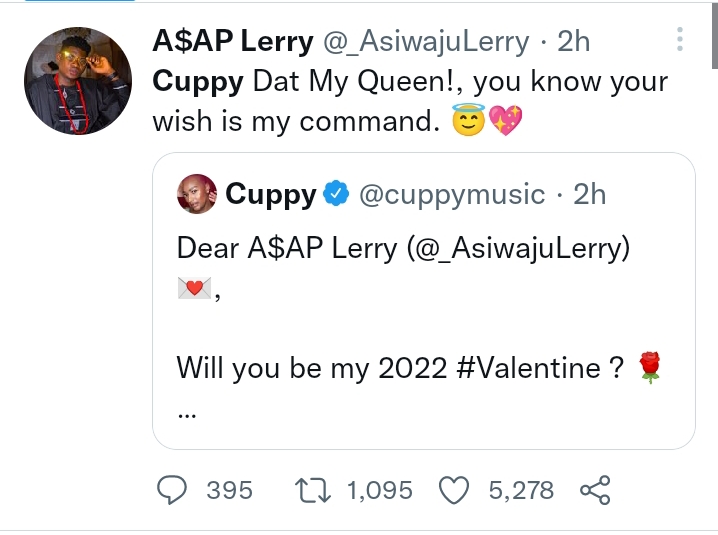The height and width of the screenshot is (535, 718).
Task: Click the 5,278 likes count
Action: point(521,491)
